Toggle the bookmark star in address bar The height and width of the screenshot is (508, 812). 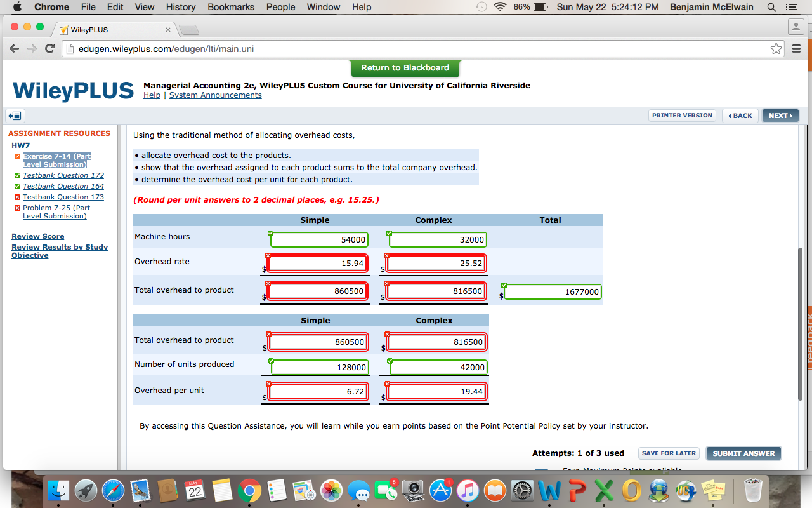[776, 48]
